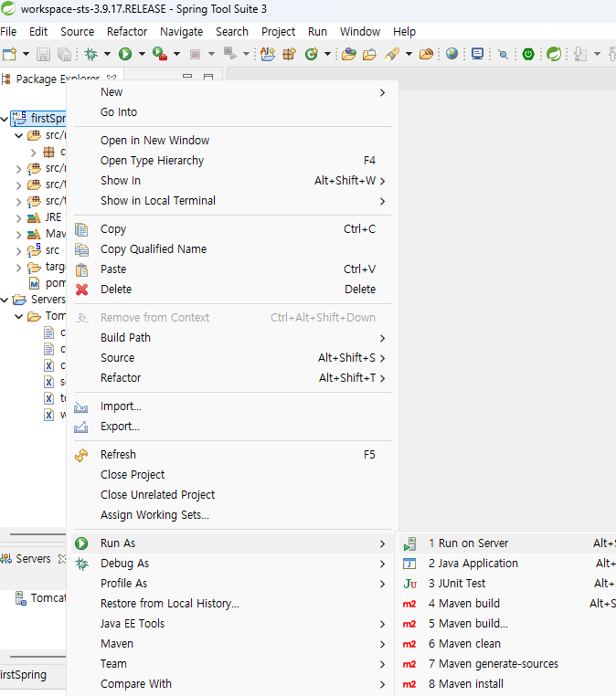Viewport: 616px width, 696px height.
Task: Open the Refactor menu in menu bar
Action: point(126,32)
